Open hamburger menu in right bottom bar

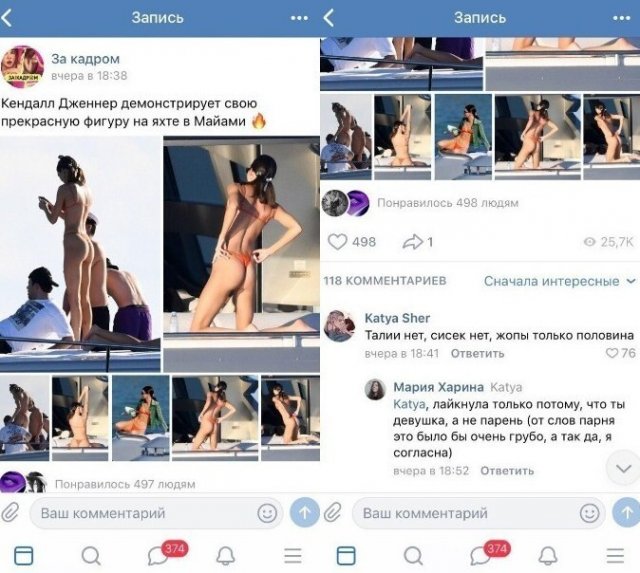pyautogui.click(x=615, y=555)
